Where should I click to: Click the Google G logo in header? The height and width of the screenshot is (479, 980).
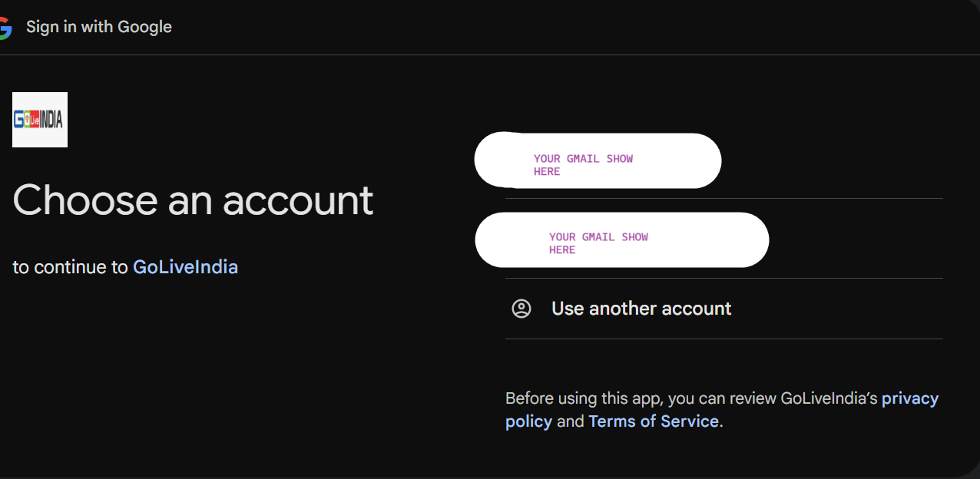pyautogui.click(x=5, y=28)
